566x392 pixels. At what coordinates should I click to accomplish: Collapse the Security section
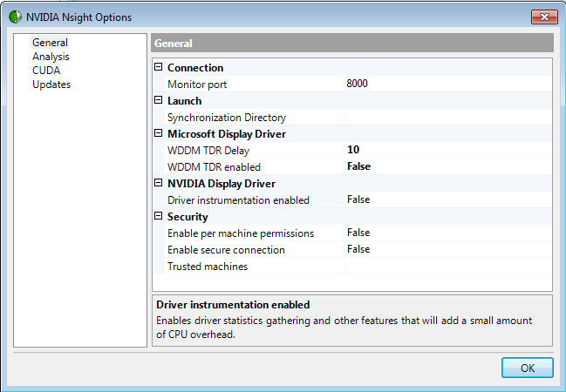tap(159, 217)
